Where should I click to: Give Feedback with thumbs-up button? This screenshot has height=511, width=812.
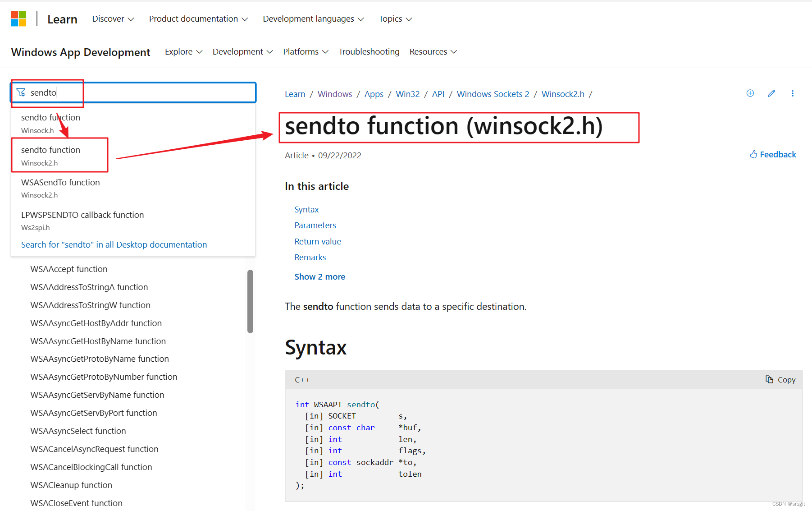[773, 155]
